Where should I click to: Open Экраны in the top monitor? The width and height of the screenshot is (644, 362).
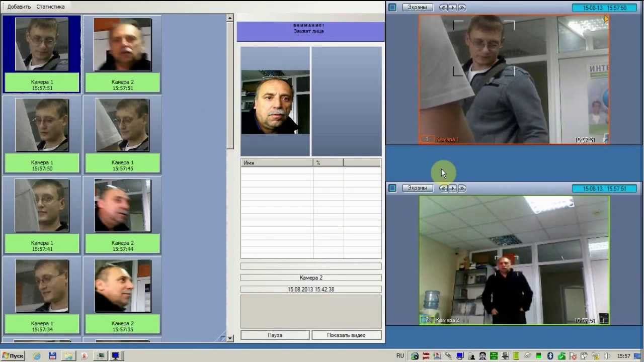point(417,8)
